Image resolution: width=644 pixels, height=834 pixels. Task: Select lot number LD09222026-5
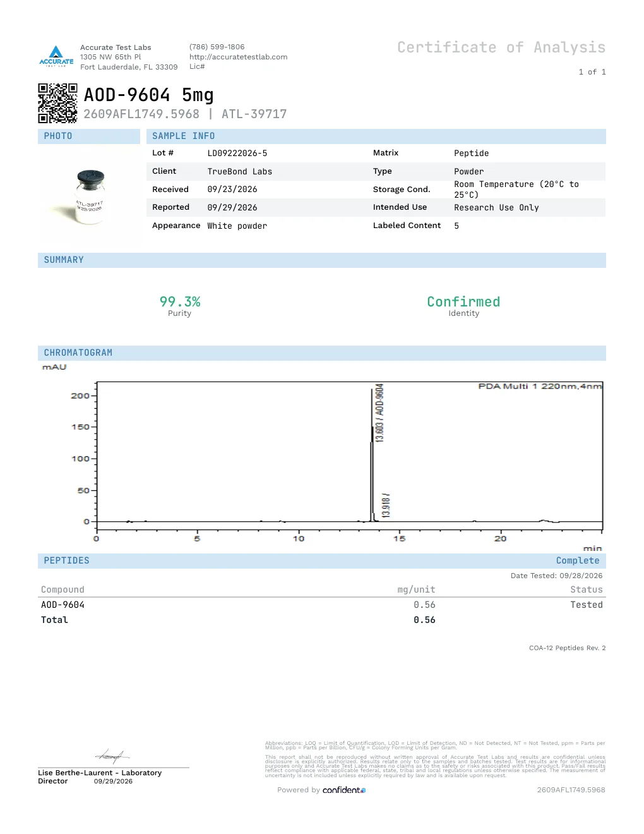(237, 154)
